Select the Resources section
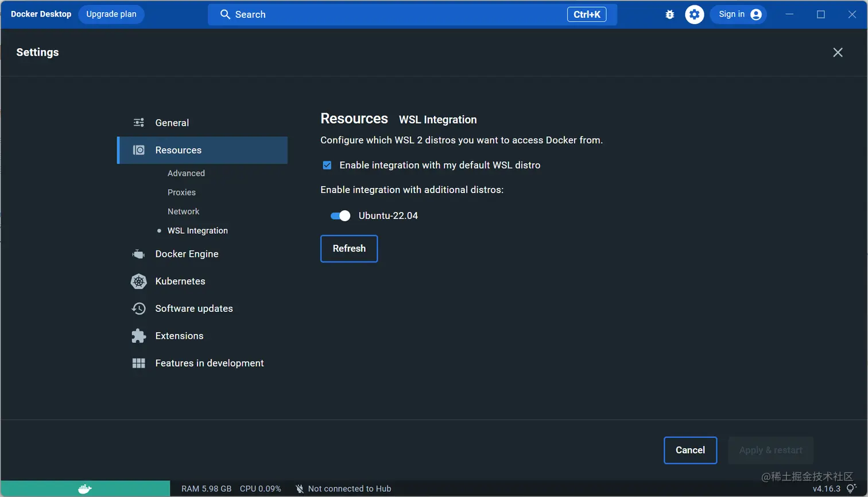The width and height of the screenshot is (868, 497). click(x=203, y=150)
